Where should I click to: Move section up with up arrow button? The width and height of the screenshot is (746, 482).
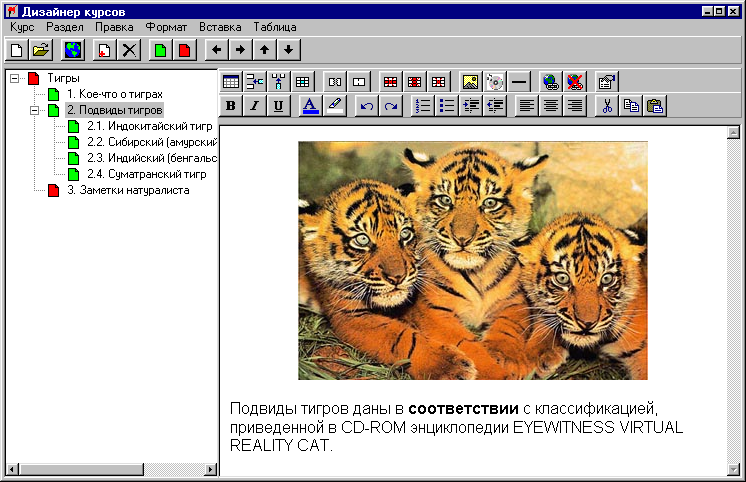[x=265, y=49]
